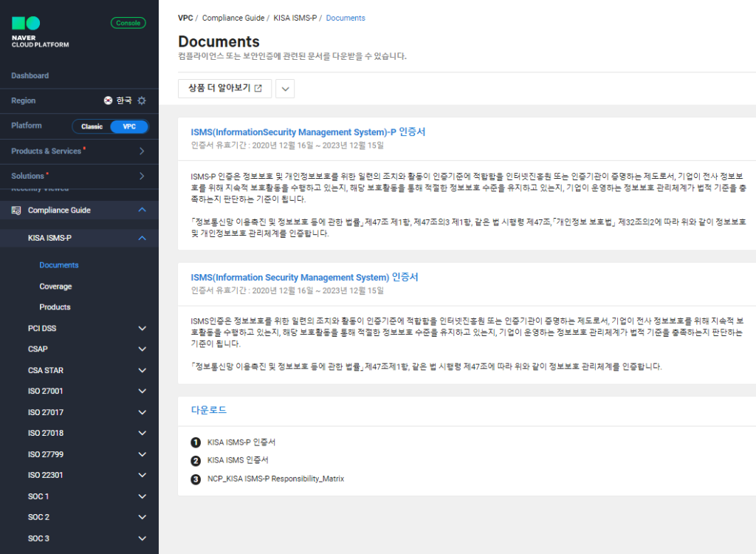The image size is (756, 554).
Task: Select Documents under KISA ISMS-P
Action: pyautogui.click(x=59, y=265)
